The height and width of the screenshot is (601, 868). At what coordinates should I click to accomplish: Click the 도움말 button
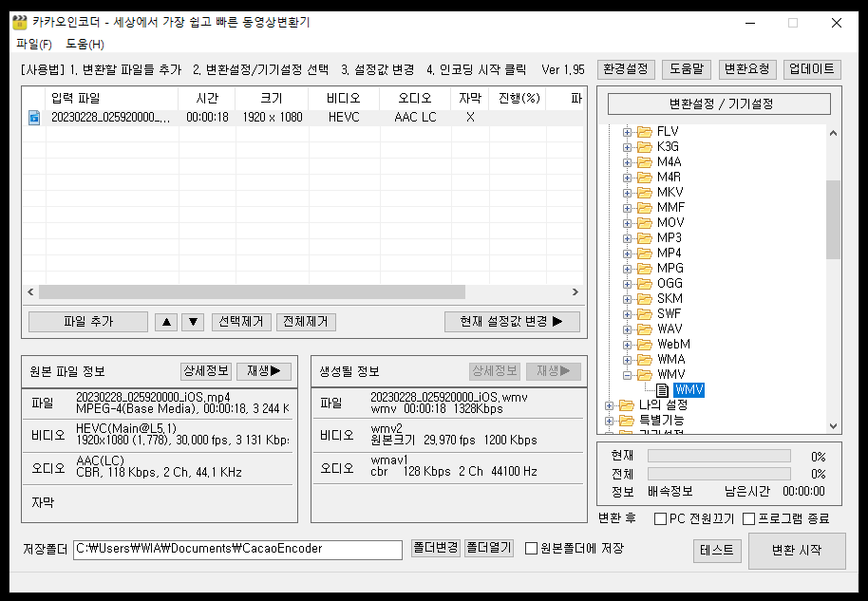pos(687,69)
